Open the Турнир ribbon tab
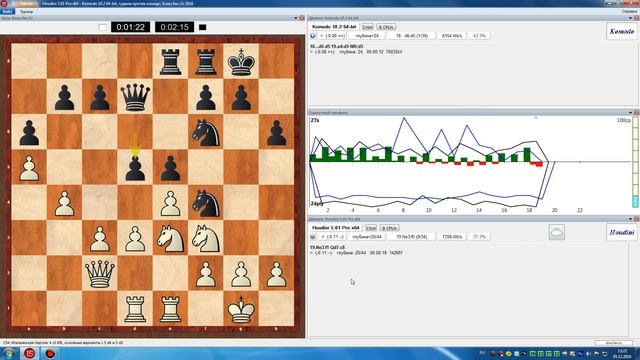Screen dimensions: 640x360 pos(26,12)
